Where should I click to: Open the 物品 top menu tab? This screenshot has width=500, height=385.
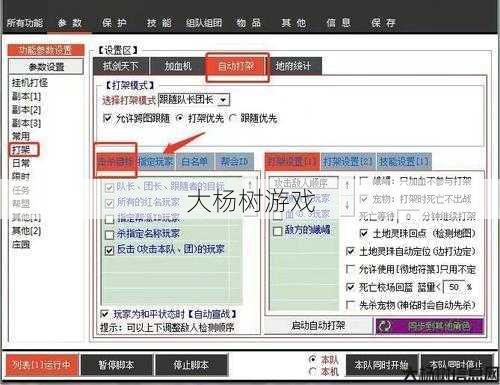[249, 23]
